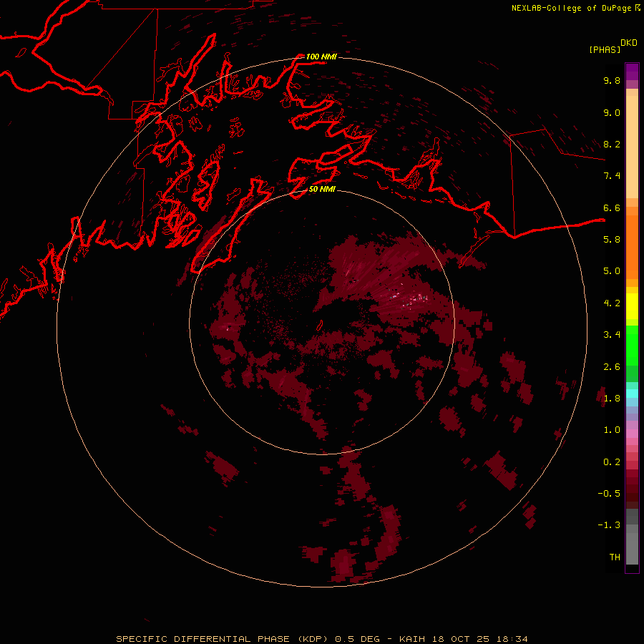Click the 7.4 scale label
Screen dimensions: 644x644
coord(612,176)
